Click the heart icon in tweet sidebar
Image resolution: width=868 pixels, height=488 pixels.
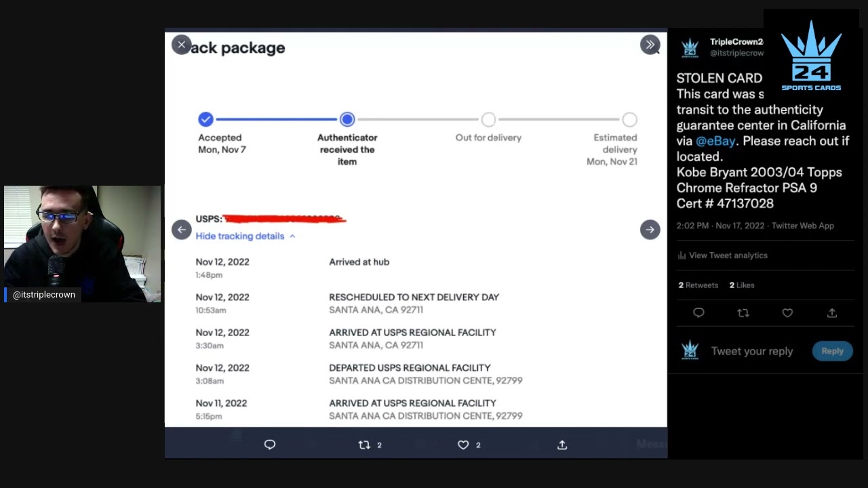787,312
